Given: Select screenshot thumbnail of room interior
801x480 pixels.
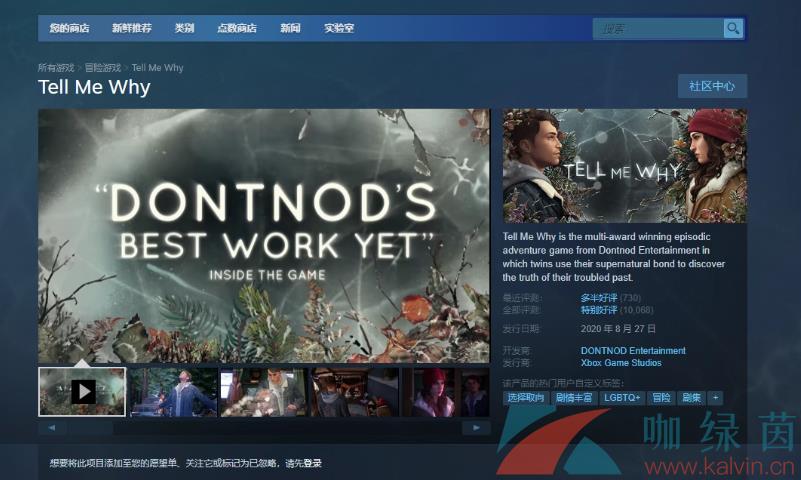Looking at the screenshot, I should point(355,392).
